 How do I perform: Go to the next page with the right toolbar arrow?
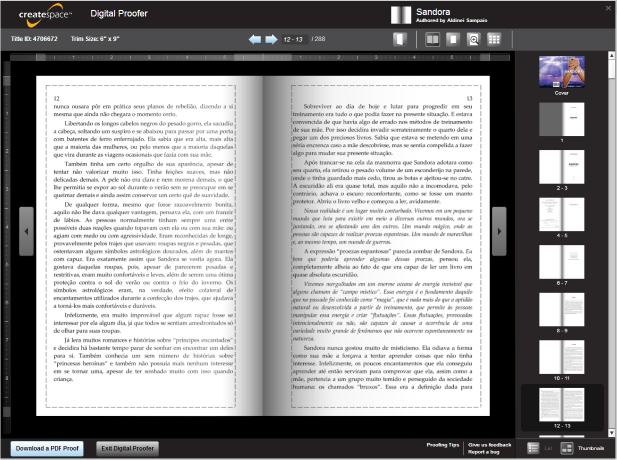pyautogui.click(x=270, y=40)
